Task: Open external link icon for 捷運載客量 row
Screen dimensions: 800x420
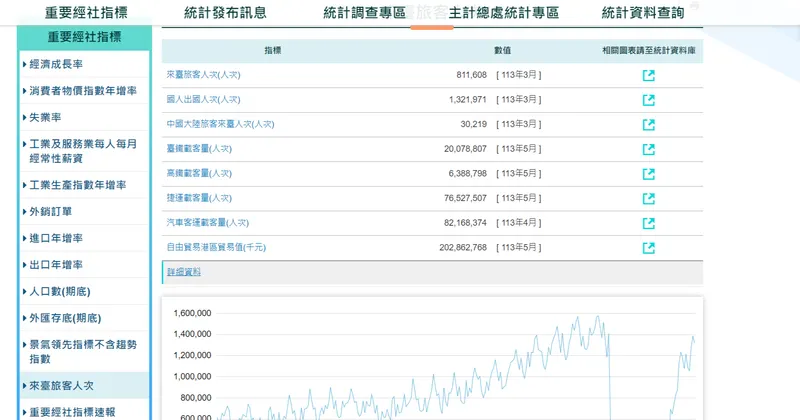Action: 648,199
